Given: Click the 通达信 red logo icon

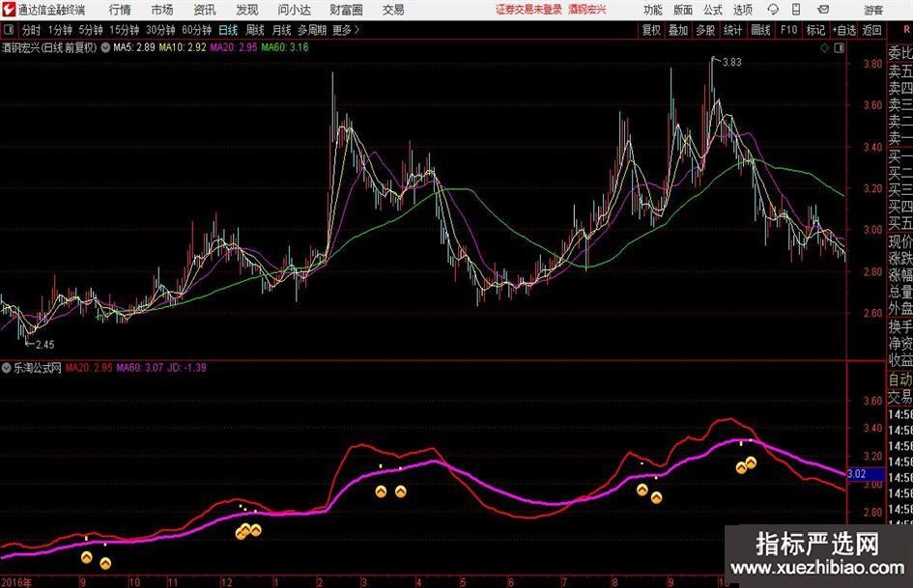Looking at the screenshot, I should [x=9, y=10].
